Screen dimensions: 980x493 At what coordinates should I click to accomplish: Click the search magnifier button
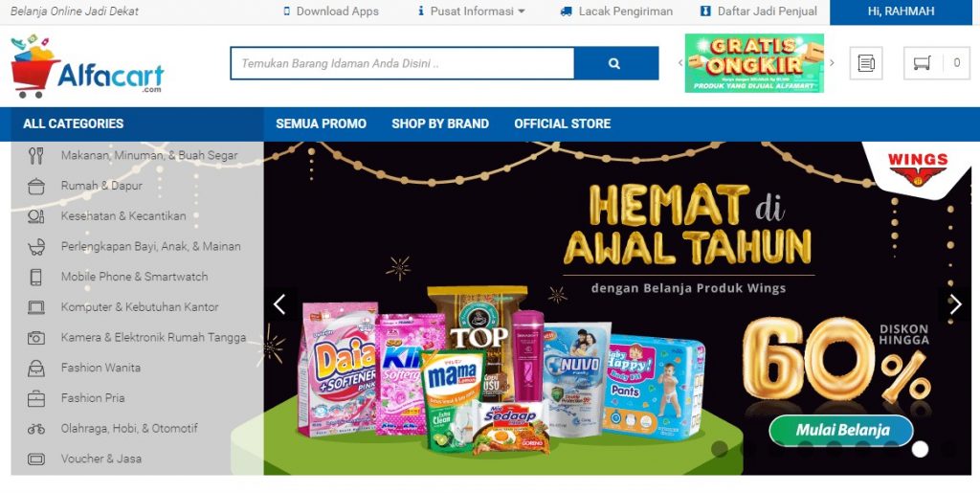pos(615,63)
